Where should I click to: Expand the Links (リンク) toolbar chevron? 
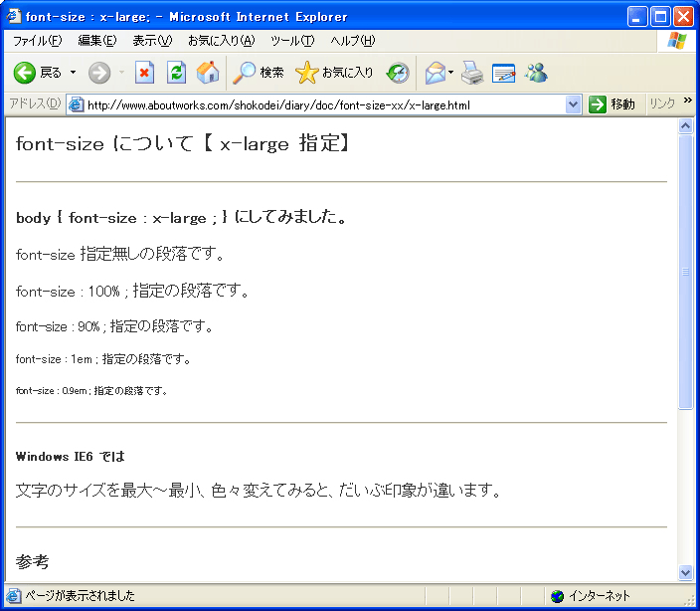(689, 102)
